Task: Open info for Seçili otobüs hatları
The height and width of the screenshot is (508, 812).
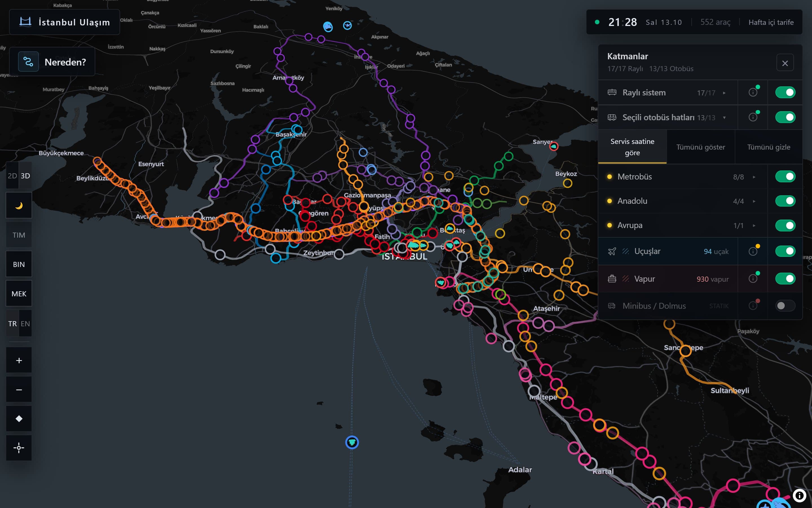Action: coord(753,117)
